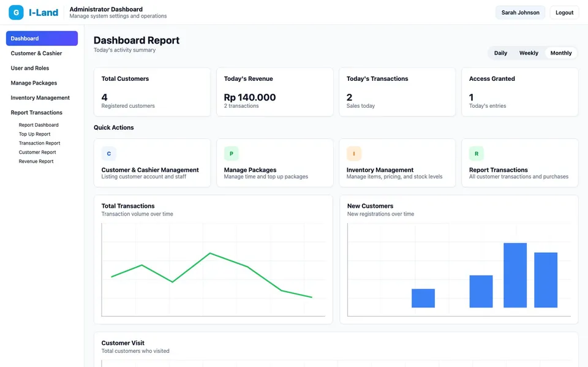Click the Access Granted stat card

[520, 92]
